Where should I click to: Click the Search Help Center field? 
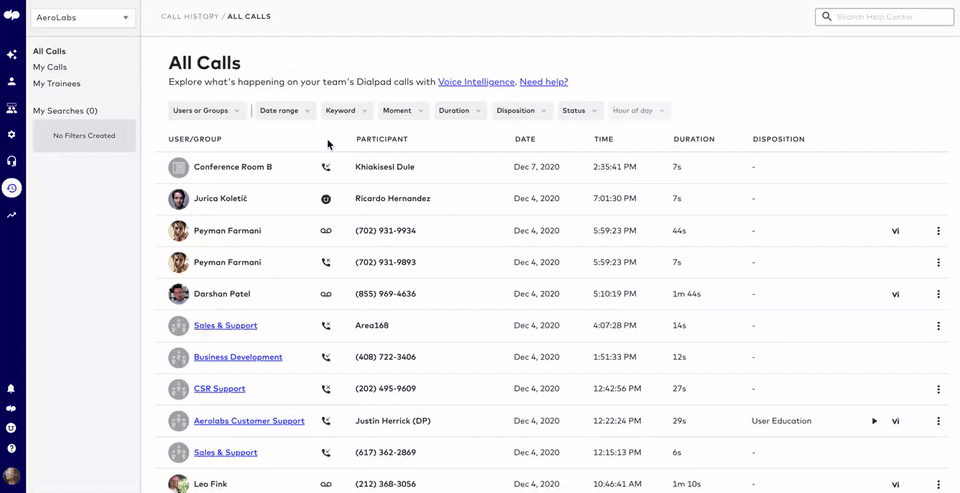pos(885,17)
